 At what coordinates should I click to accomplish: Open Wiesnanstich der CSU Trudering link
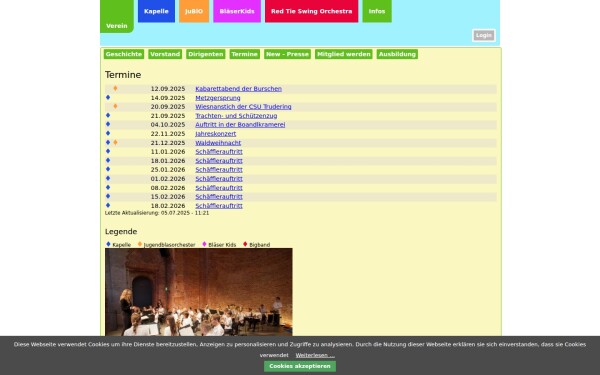(243, 107)
